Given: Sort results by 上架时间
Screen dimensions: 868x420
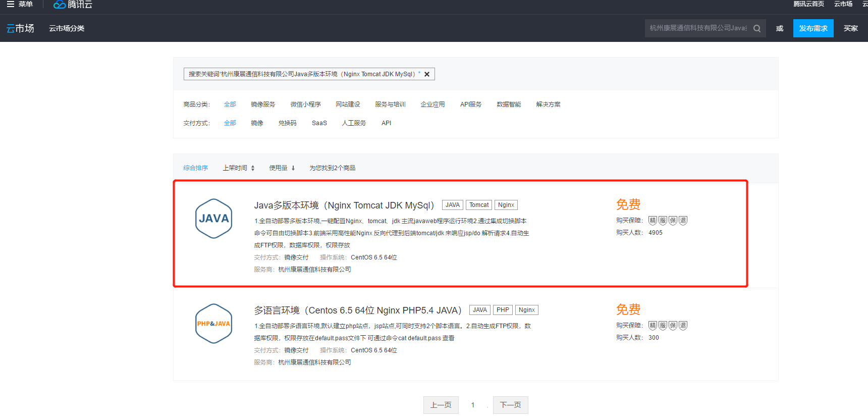Looking at the screenshot, I should (x=239, y=168).
